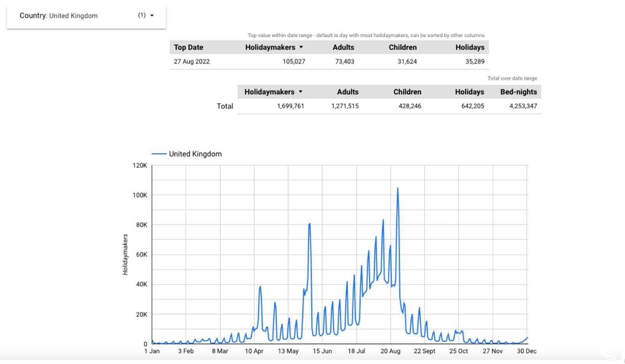Click the Holidays header in totals table
625x364 pixels.
pyautogui.click(x=470, y=92)
